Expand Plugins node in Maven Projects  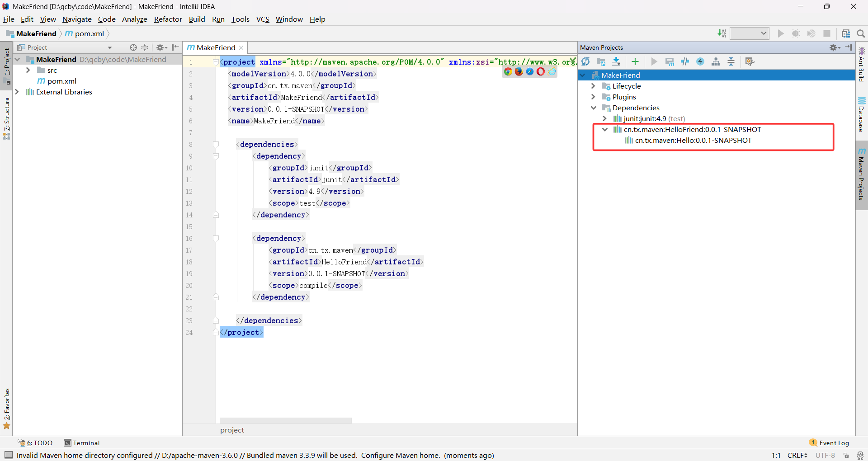pos(594,97)
